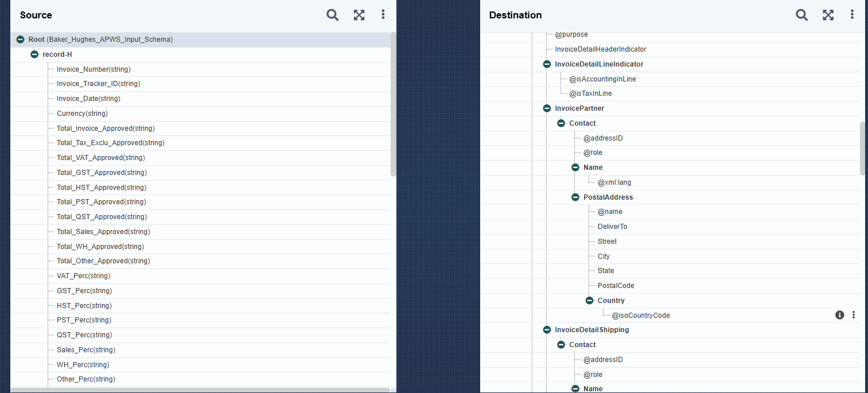
Task: Collapse InvoiceDetailLineIndicator node
Action: (547, 64)
